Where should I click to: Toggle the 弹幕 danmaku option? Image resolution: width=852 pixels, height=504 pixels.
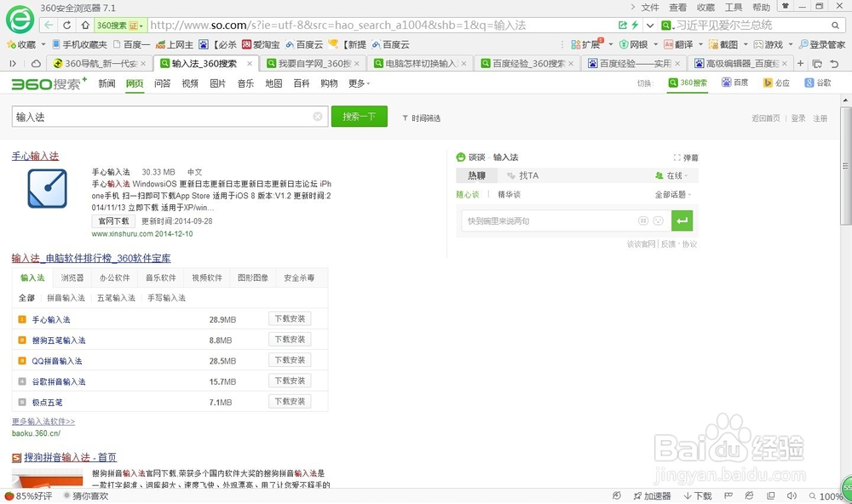pyautogui.click(x=686, y=157)
